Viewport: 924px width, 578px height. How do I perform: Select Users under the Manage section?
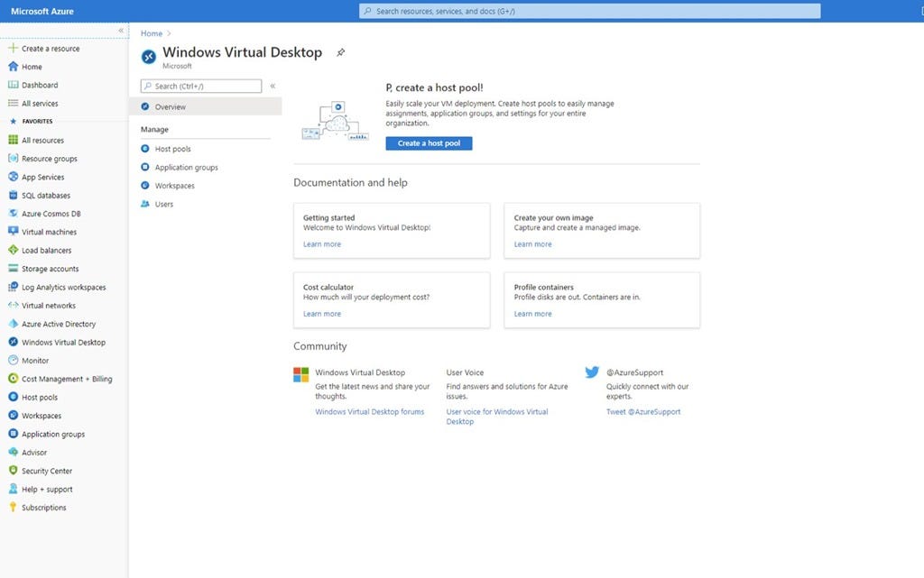point(162,205)
